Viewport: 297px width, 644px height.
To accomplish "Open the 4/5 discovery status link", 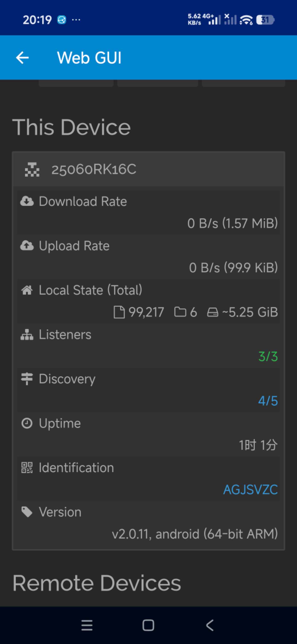I will pyautogui.click(x=268, y=401).
